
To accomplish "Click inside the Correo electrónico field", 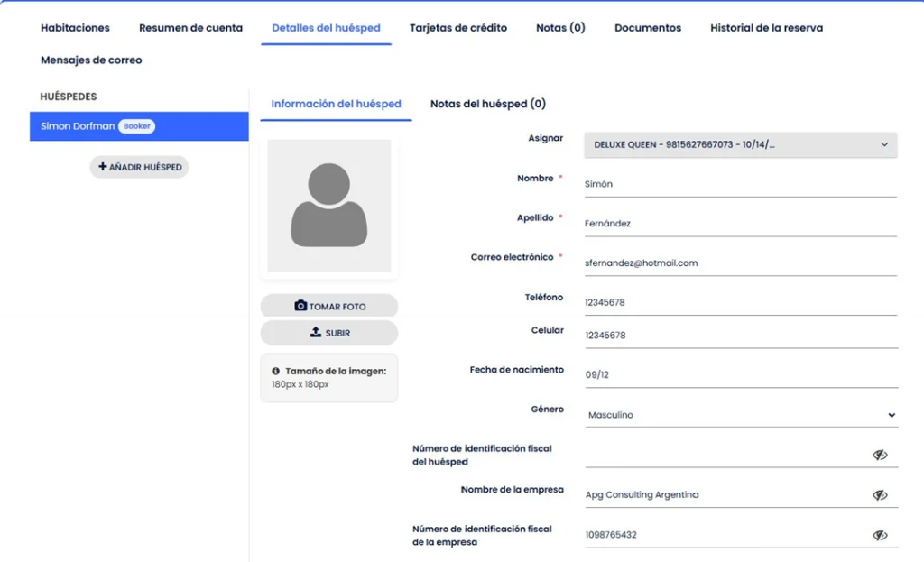I will (740, 263).
